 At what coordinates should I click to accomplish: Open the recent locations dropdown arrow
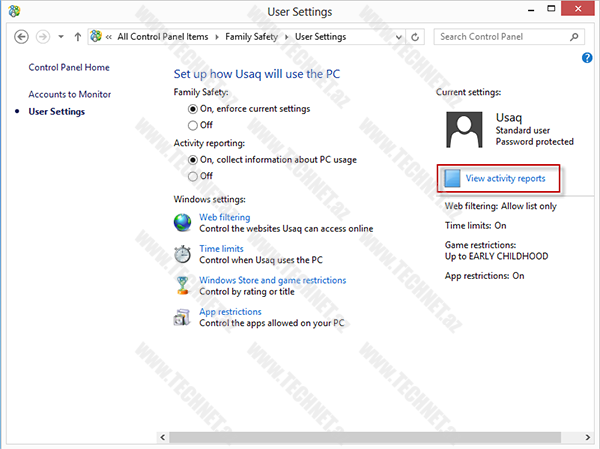pyautogui.click(x=61, y=37)
